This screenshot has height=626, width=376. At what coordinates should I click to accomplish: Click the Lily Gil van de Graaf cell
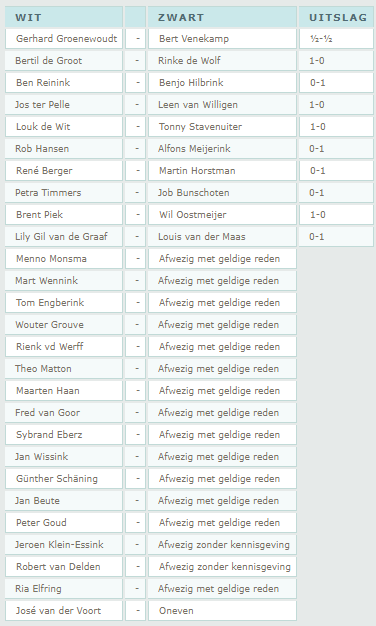click(x=64, y=236)
